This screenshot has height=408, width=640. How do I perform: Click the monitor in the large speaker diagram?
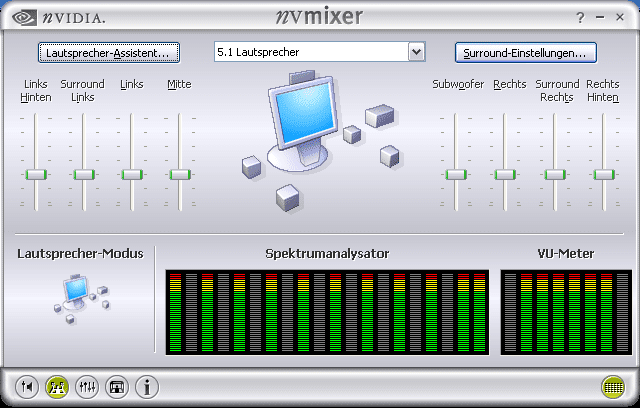tap(303, 120)
